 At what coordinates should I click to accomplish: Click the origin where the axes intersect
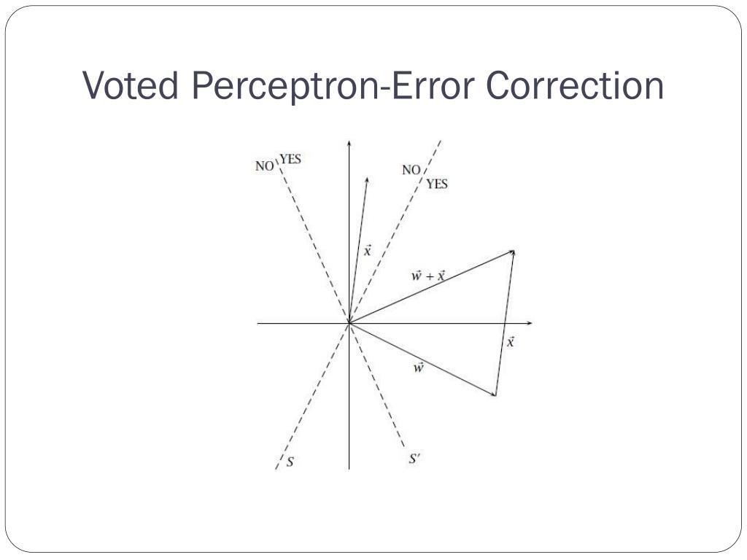(x=349, y=323)
